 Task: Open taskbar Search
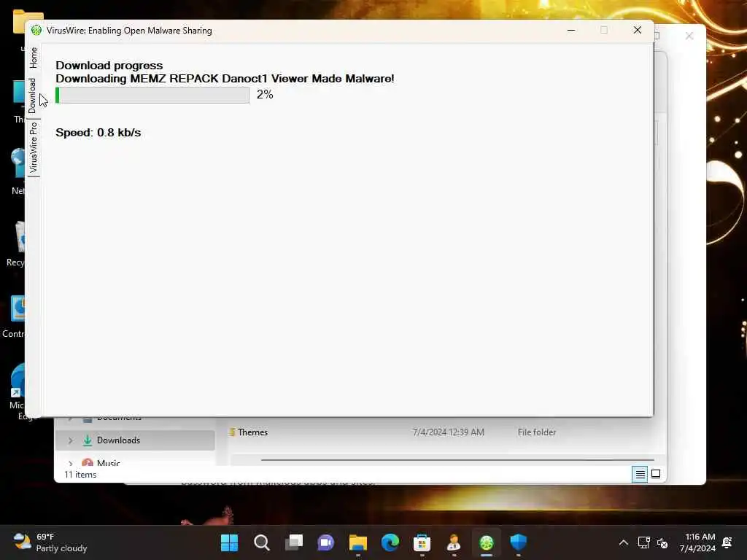tap(262, 542)
